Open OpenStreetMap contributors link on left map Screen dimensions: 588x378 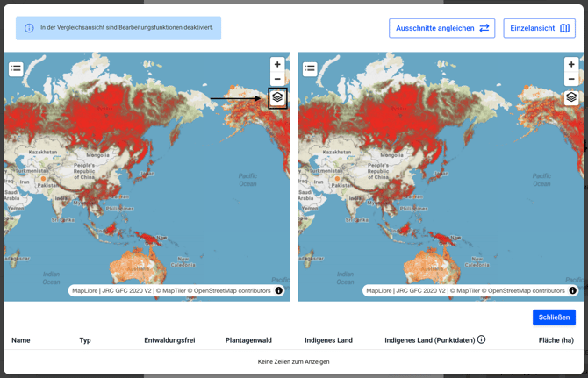[234, 291]
